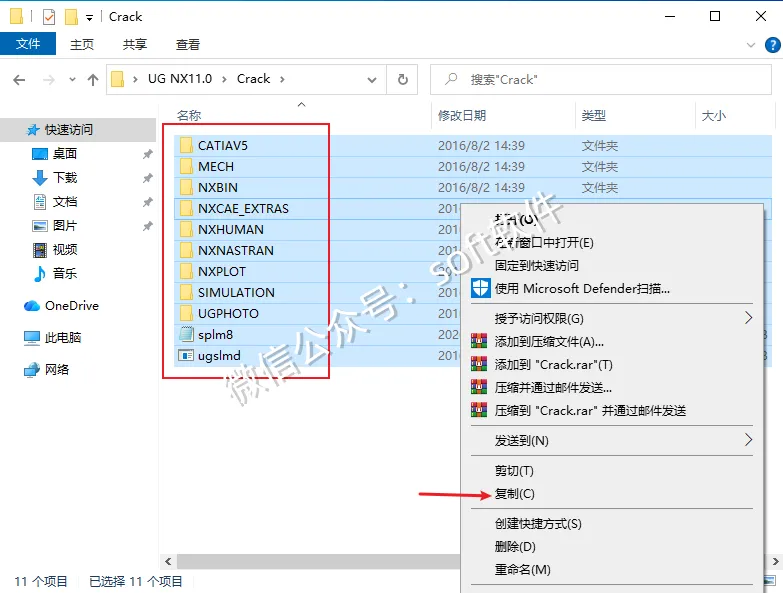The height and width of the screenshot is (593, 783).
Task: Click the new folder quick access icon
Action: pyautogui.click(x=71, y=17)
